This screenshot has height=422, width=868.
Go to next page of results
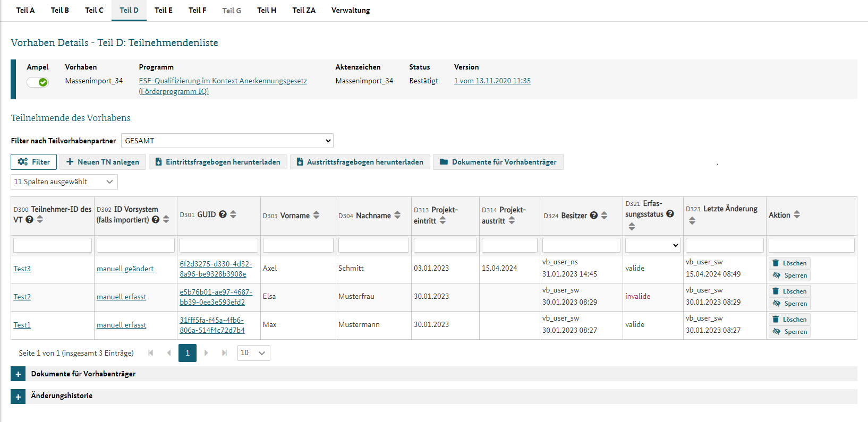pos(206,353)
